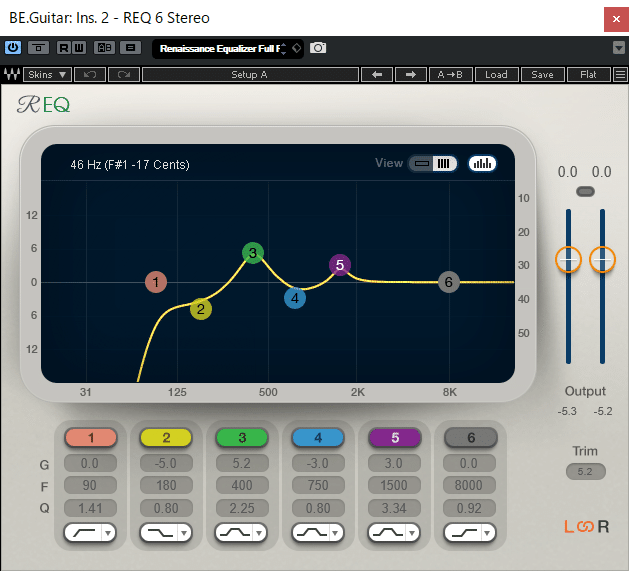Click left output value 0.0
Image resolution: width=629 pixels, height=571 pixels.
(568, 172)
